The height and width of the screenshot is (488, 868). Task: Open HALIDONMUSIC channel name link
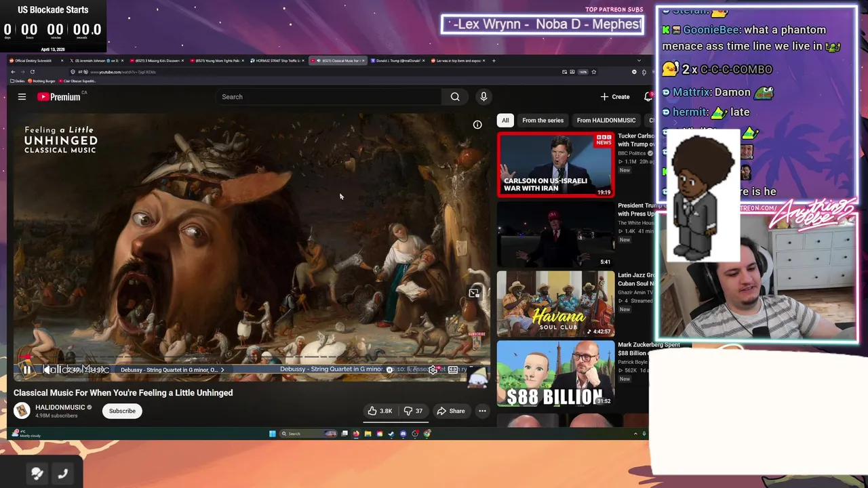pyautogui.click(x=60, y=407)
